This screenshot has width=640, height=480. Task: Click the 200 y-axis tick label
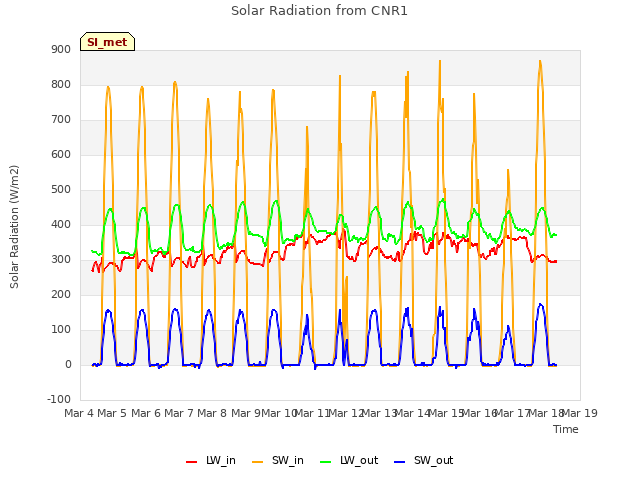point(61,295)
